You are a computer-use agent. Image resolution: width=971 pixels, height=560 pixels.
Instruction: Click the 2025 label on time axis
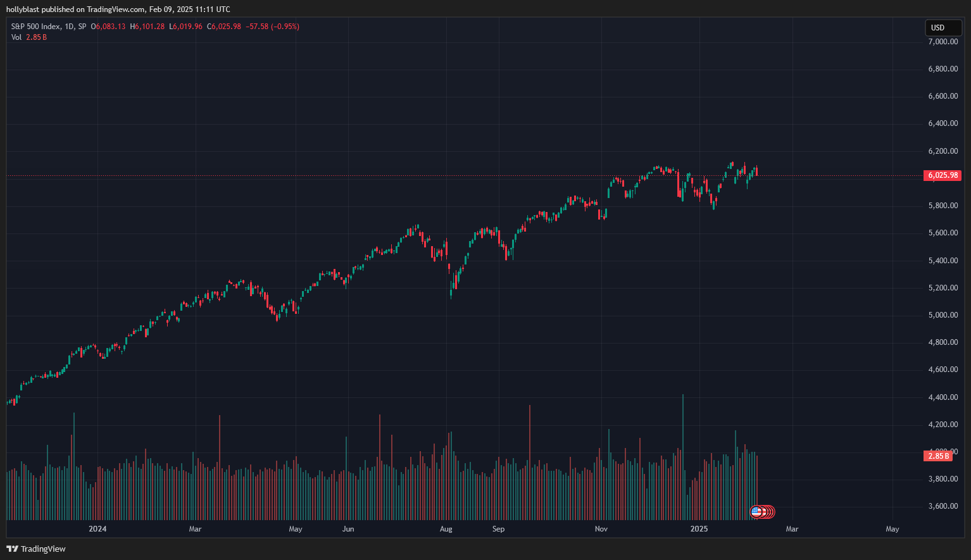(699, 529)
